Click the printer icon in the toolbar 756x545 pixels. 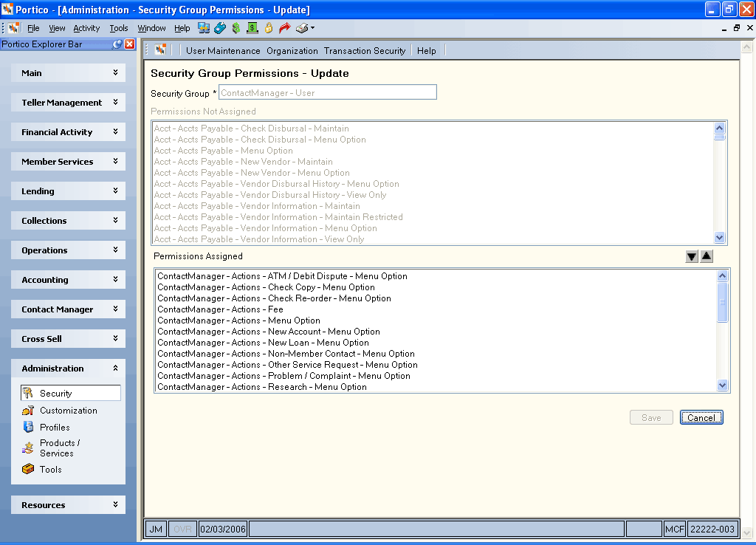point(302,28)
